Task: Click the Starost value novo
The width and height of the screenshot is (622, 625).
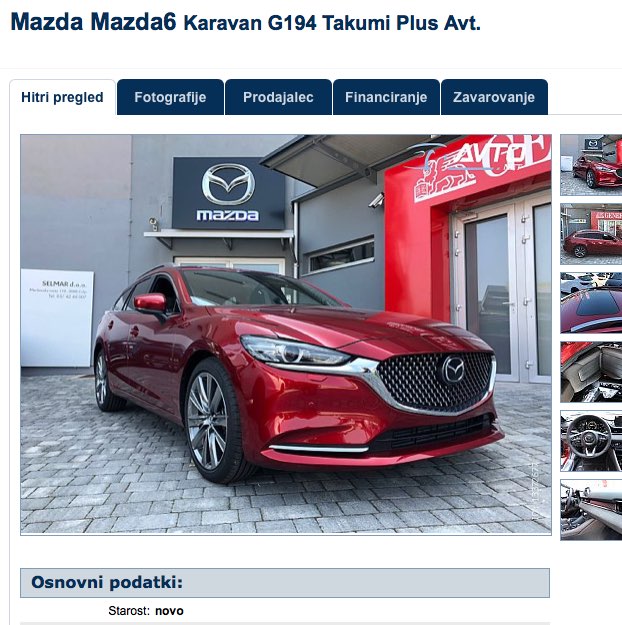Action: (x=169, y=611)
